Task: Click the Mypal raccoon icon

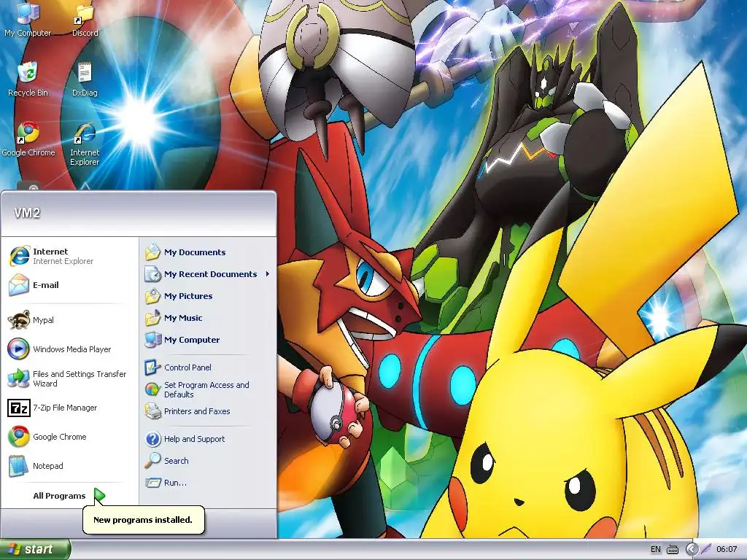Action: tap(19, 320)
